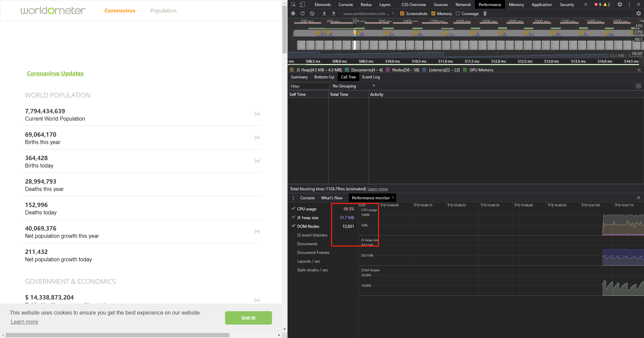Image resolution: width=644 pixels, height=338 pixels.
Task: Switch to the Application tab
Action: point(542,5)
